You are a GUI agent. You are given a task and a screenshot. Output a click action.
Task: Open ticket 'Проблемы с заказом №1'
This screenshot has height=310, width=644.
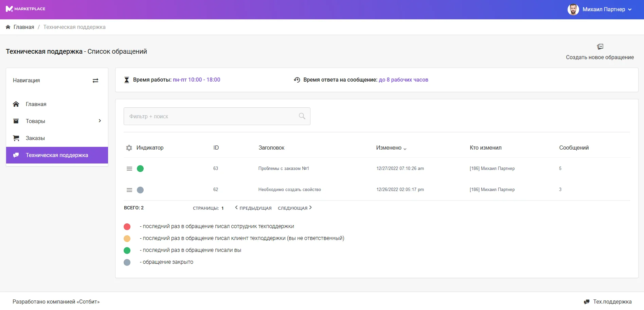[x=283, y=169]
